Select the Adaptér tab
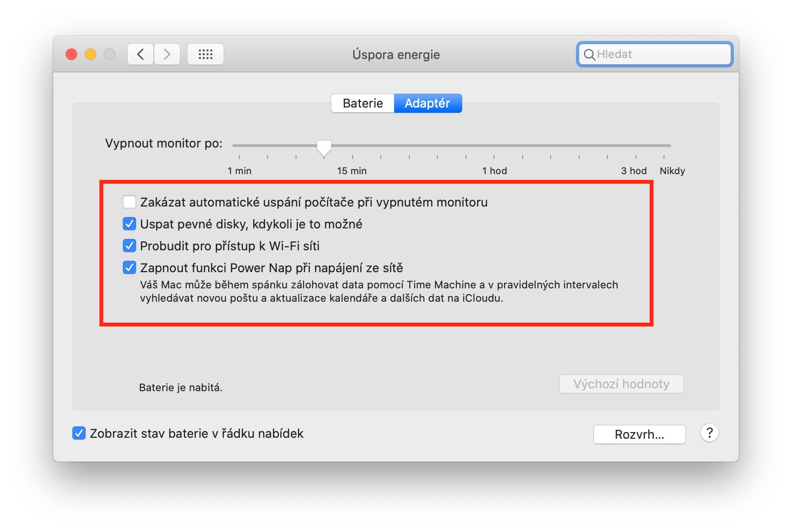The width and height of the screenshot is (792, 532). (x=427, y=103)
